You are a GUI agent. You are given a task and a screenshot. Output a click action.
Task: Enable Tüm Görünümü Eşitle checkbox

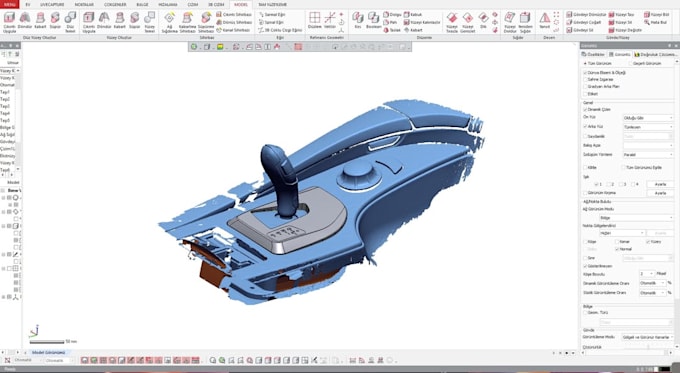(x=624, y=167)
